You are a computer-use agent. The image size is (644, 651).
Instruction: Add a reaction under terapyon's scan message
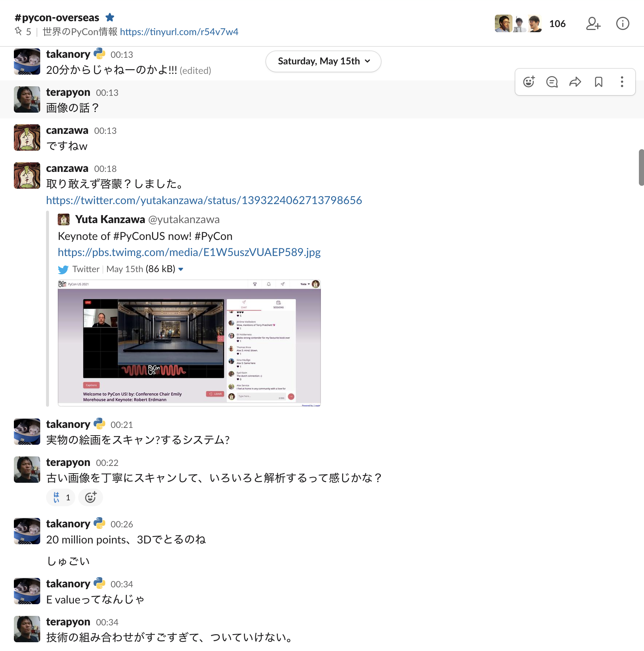coord(90,497)
